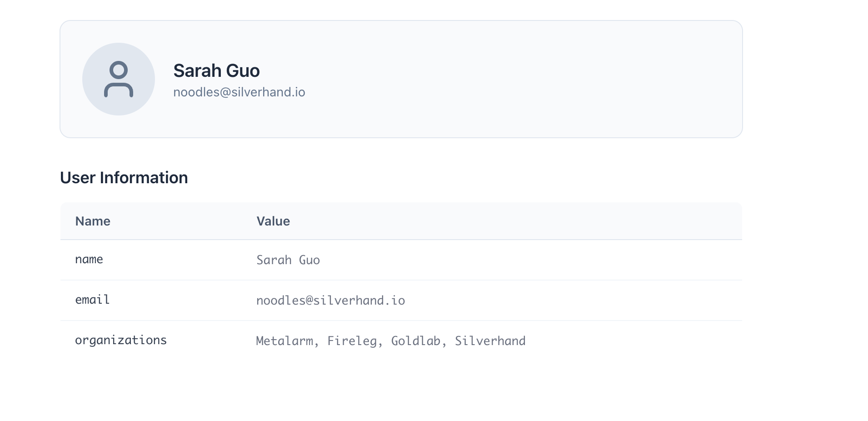Click Metalarm in the organizations list

pos(284,341)
